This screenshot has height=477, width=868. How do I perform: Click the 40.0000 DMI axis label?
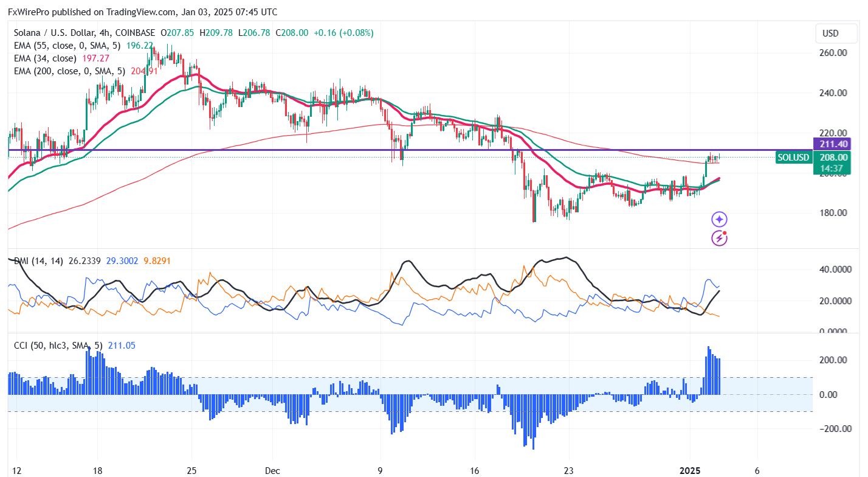click(836, 269)
